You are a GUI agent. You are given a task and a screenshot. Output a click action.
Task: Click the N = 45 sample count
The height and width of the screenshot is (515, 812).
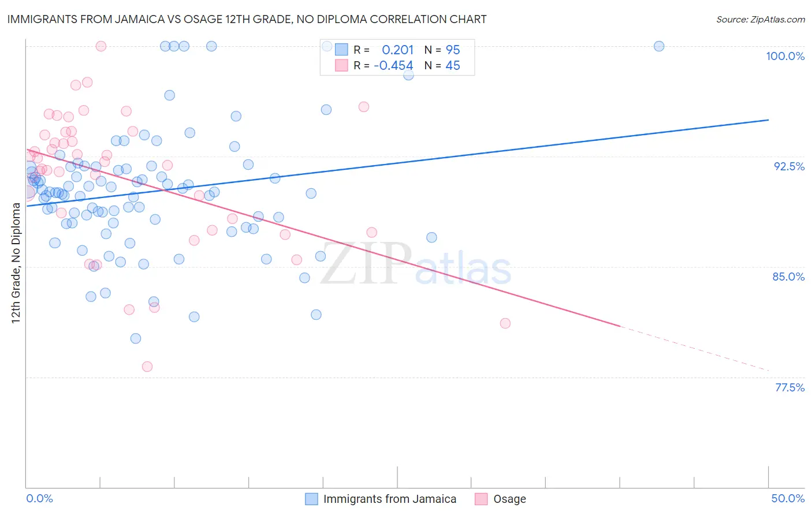442,65
